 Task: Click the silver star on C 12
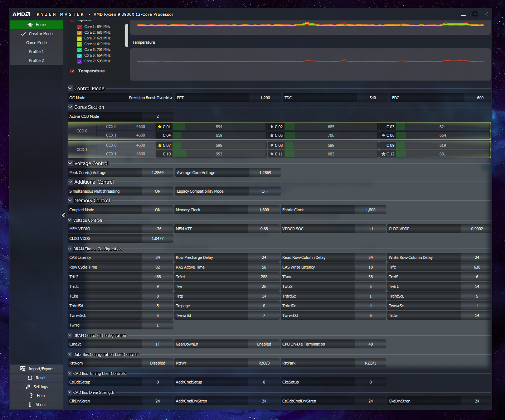coord(383,154)
